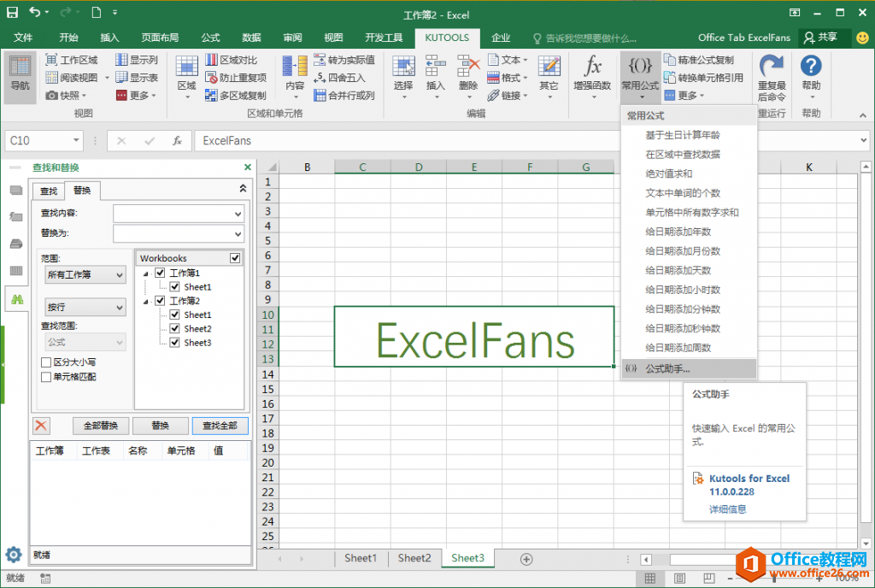Click the red X clear results icon

(41, 426)
